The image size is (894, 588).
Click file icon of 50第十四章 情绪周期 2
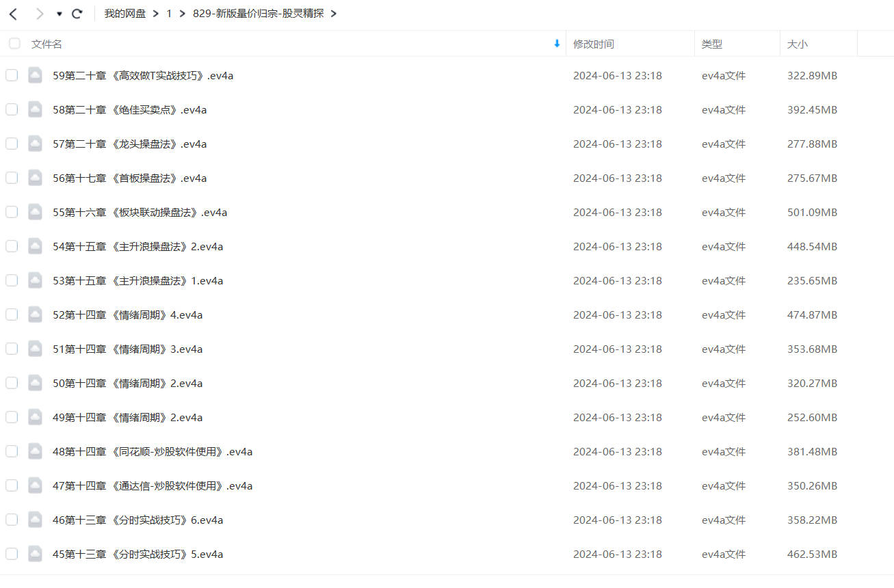35,383
